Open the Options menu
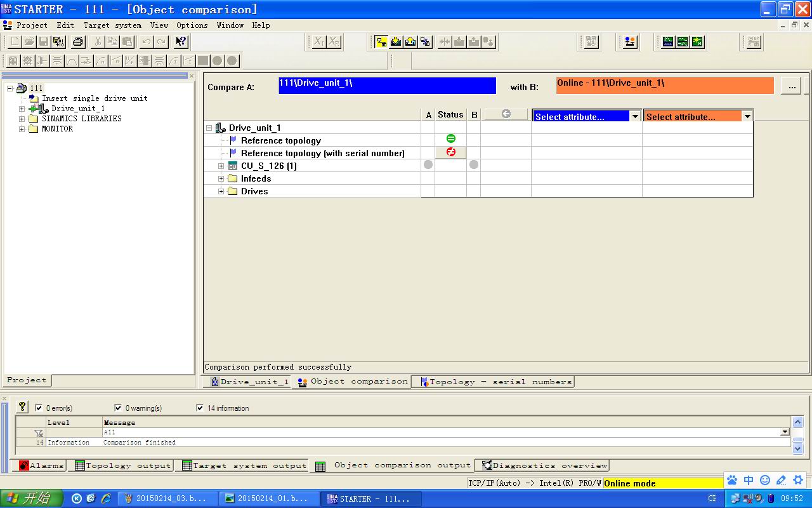812x508 pixels. click(192, 25)
